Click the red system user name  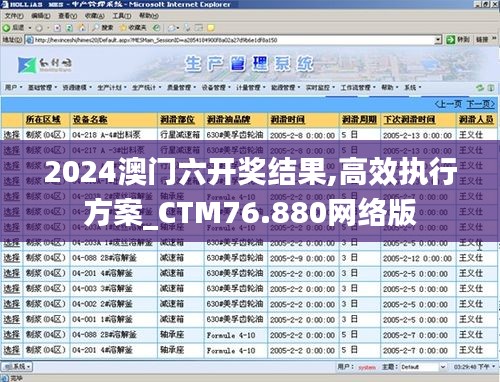[367, 367]
